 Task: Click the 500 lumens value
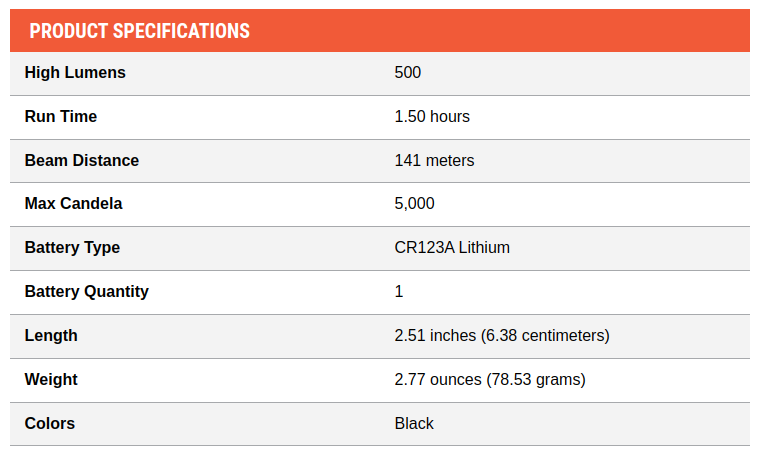point(408,73)
